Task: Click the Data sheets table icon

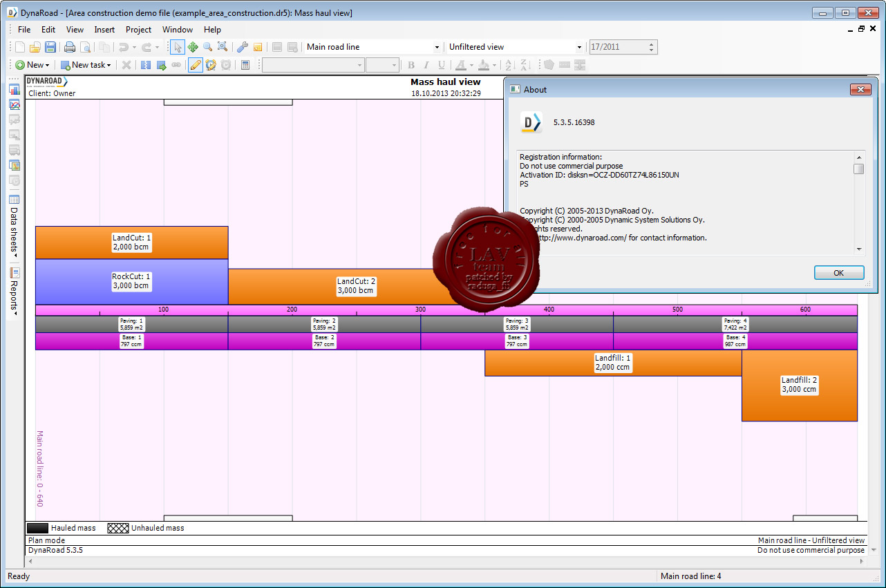Action: (x=15, y=200)
